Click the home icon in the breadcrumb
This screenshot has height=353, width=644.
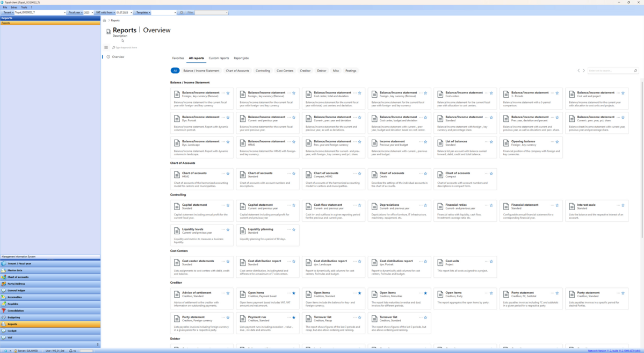coord(105,20)
